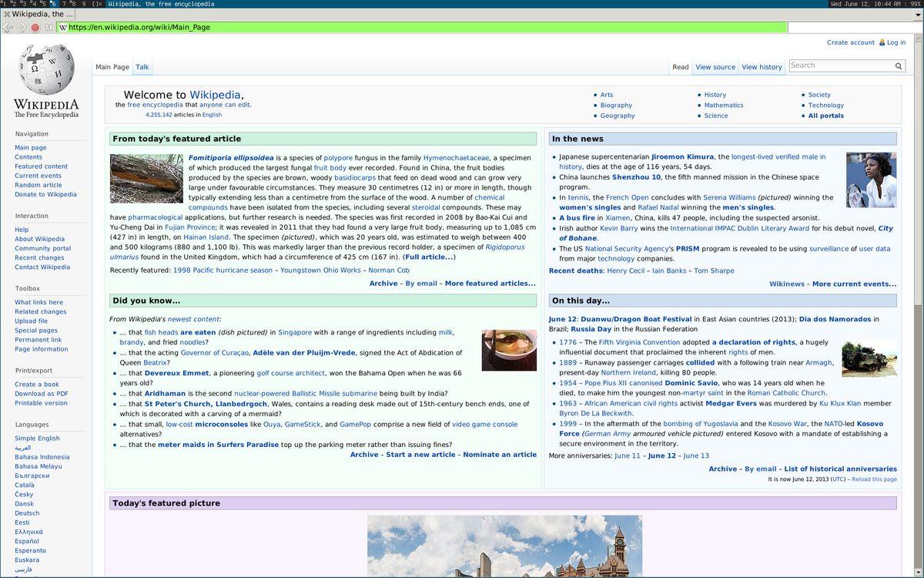Click Recent changes in the sidebar
Viewport: 924px width, 578px height.
pos(39,258)
